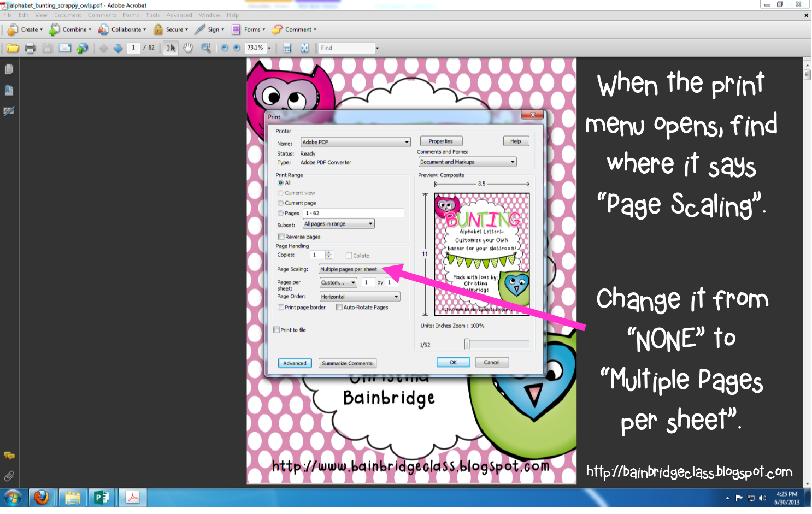Open the Tools menu
The height and width of the screenshot is (514, 812).
(152, 15)
